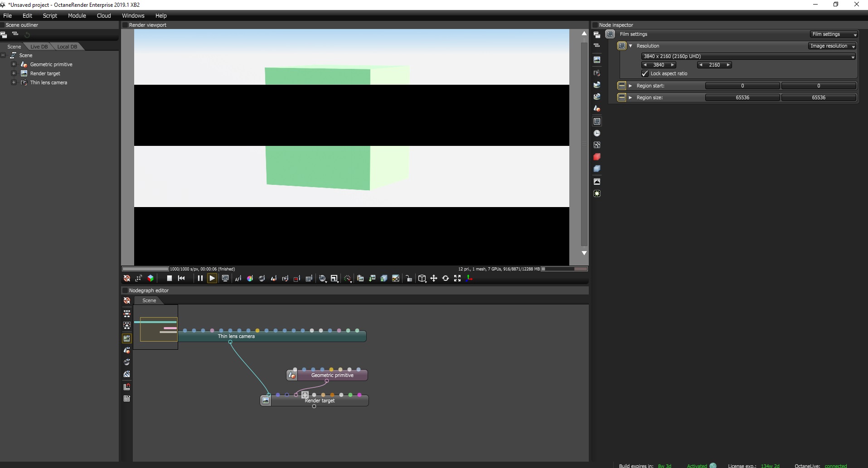Start rendering with the play button

[x=212, y=279]
